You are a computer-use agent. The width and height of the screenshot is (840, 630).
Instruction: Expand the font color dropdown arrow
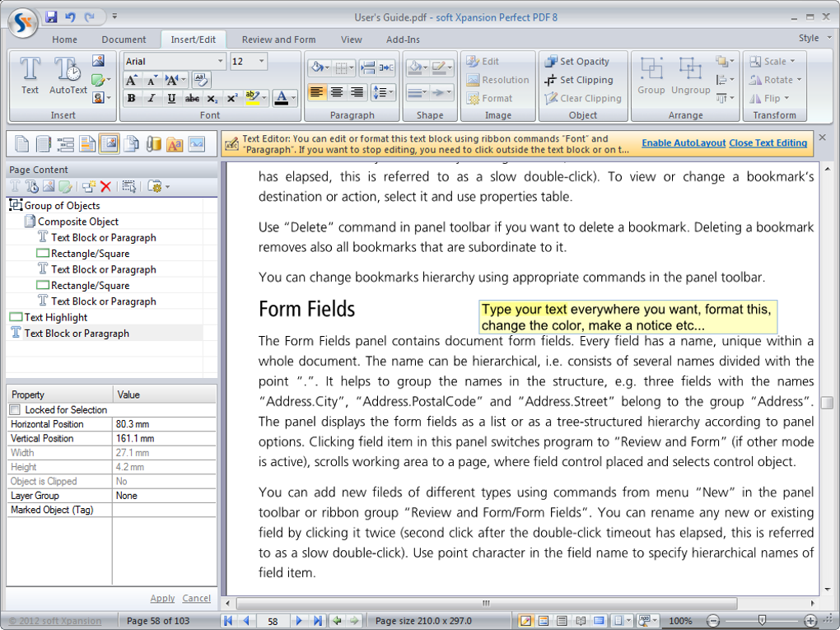point(293,99)
